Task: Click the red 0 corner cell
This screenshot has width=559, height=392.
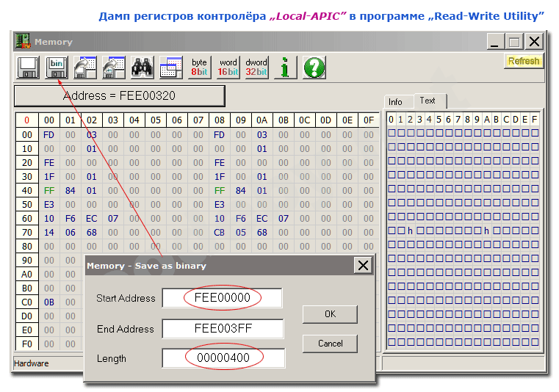Action: [x=27, y=120]
